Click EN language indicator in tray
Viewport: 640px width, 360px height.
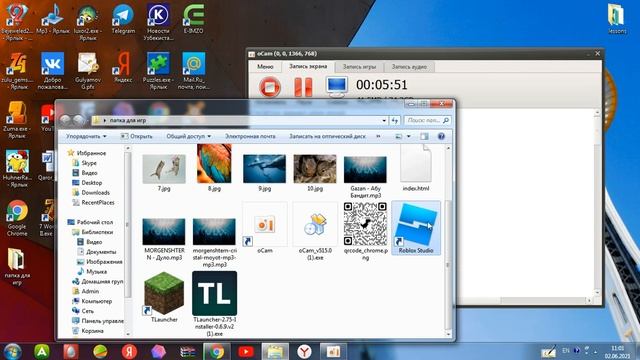tap(566, 351)
